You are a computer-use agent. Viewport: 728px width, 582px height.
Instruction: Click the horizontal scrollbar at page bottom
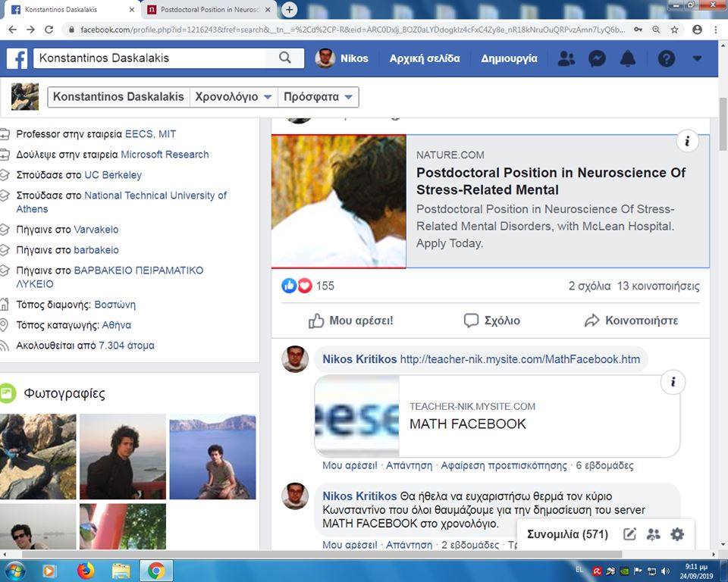click(x=322, y=554)
